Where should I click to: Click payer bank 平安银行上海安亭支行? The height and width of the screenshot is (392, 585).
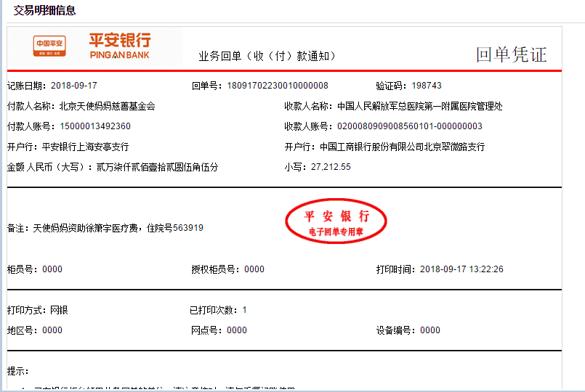[86, 147]
